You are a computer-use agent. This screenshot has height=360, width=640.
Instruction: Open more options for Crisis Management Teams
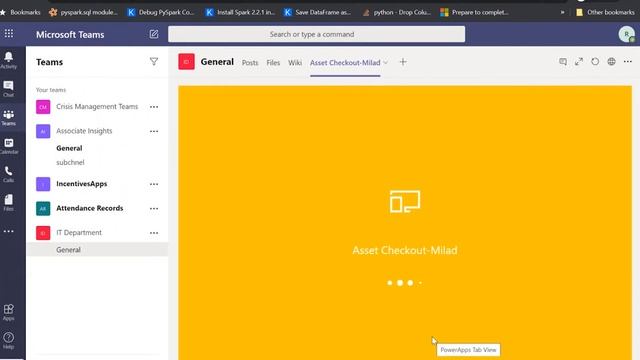point(154,107)
